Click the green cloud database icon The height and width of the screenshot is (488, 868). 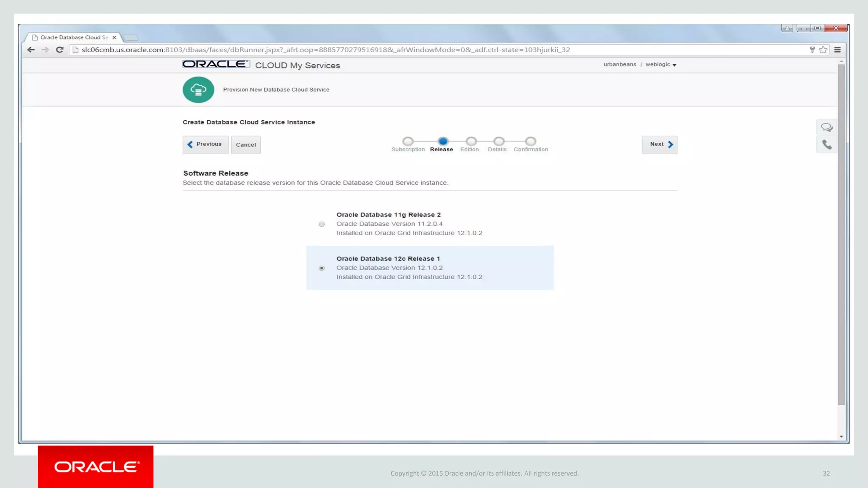(x=198, y=90)
